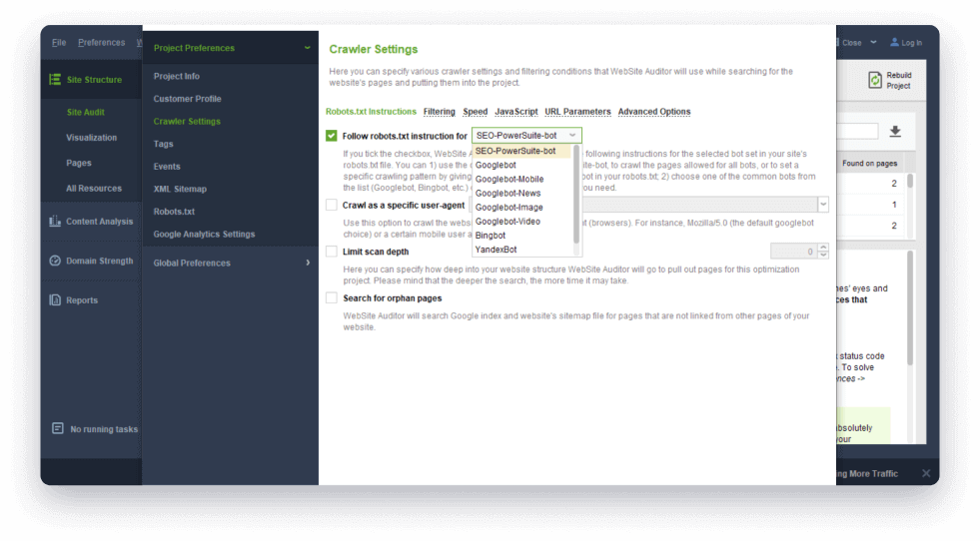Click the download arrow icon
Screen dimensions: 980x541
point(895,131)
